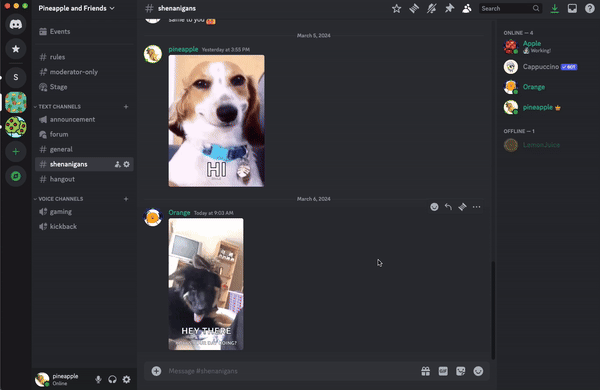Click the Message #shenanigans input field

291,371
